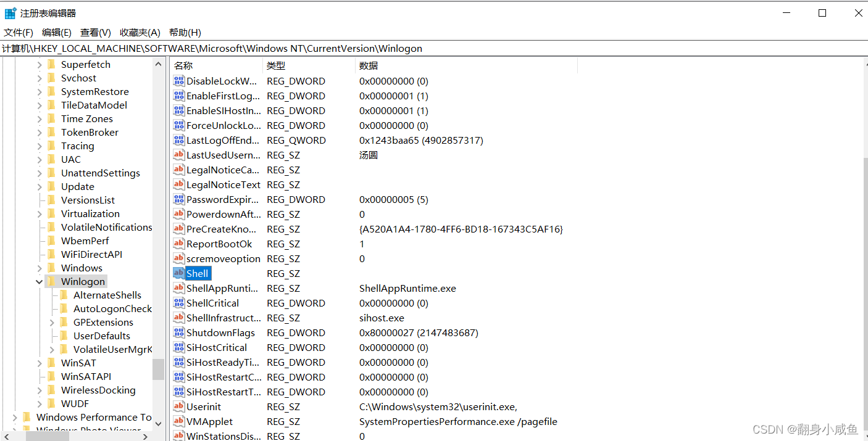Click the tree pane vertical scrollbar thumb

(159, 369)
